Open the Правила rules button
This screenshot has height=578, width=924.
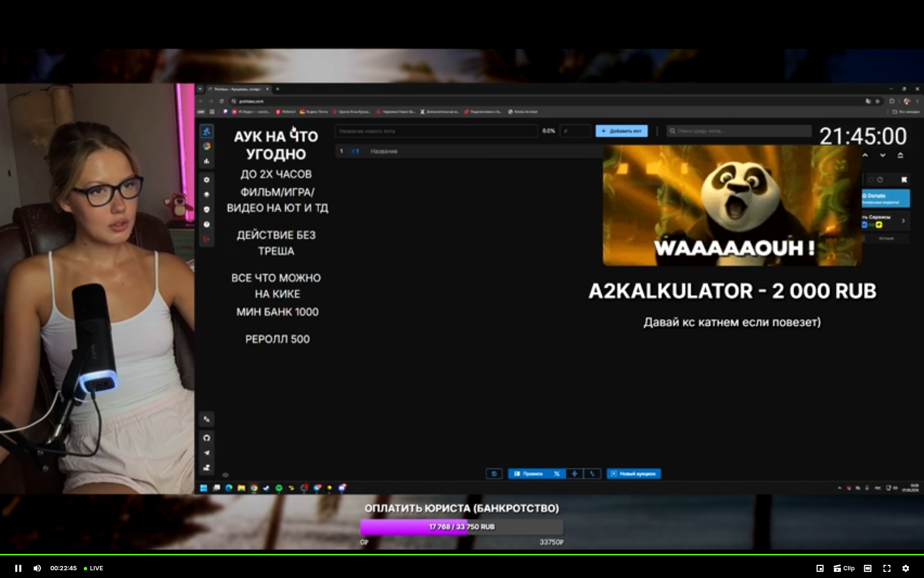tap(529, 474)
